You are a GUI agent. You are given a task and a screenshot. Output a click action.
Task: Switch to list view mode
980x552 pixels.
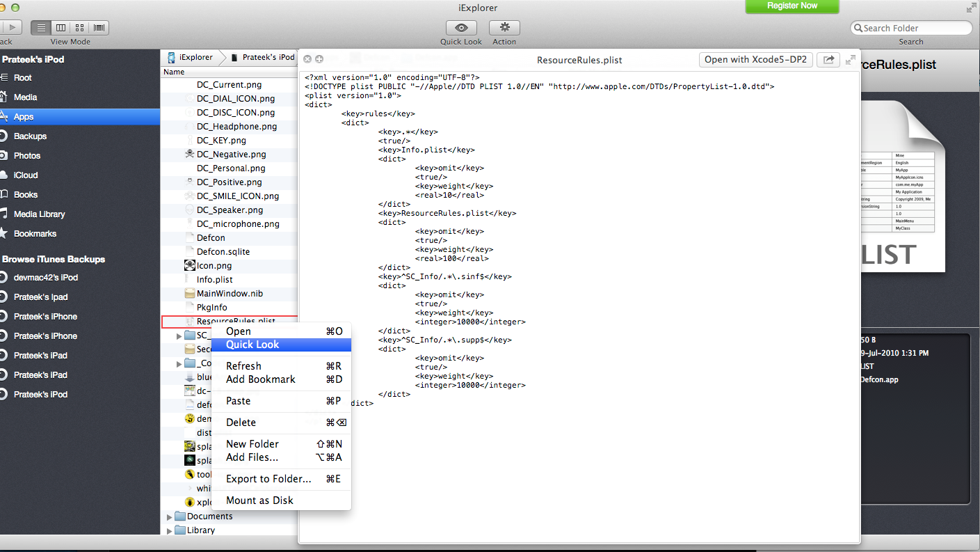(41, 28)
